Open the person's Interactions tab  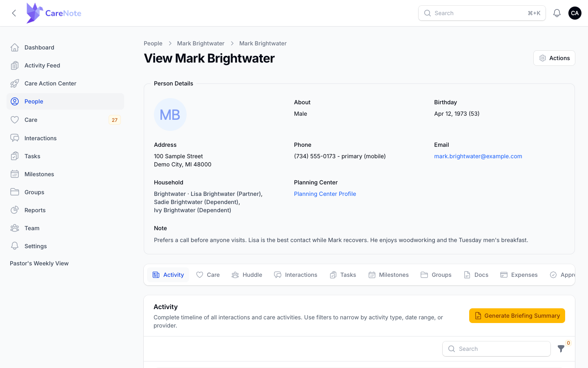(x=296, y=275)
